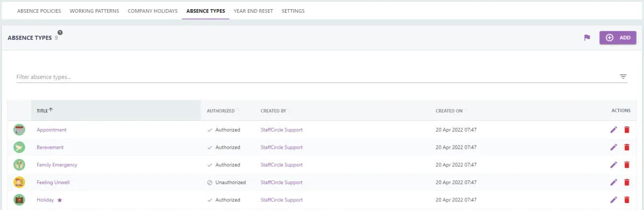Switch to Working Patterns tab
Screen dimensions: 644x210
pyautogui.click(x=94, y=11)
